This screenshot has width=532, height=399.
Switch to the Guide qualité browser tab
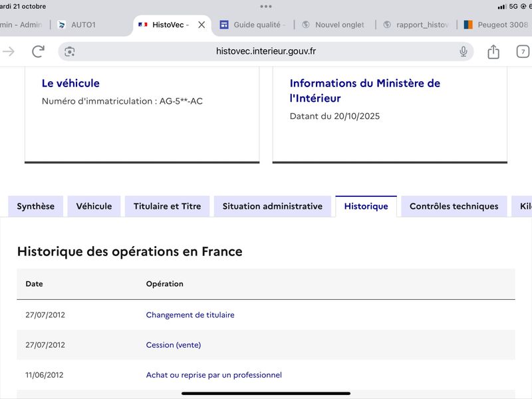pos(258,25)
